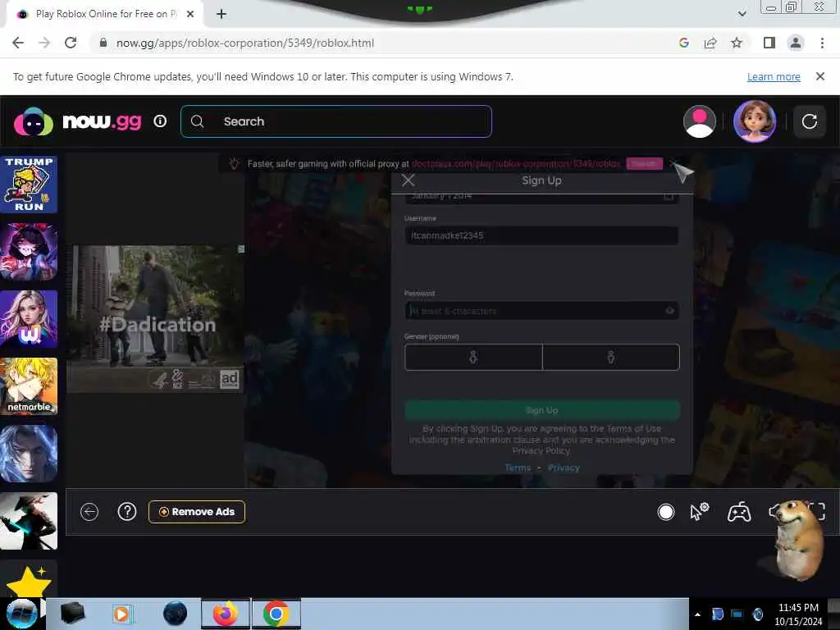
Task: Click the official proxy link in banner
Action: tap(516, 163)
